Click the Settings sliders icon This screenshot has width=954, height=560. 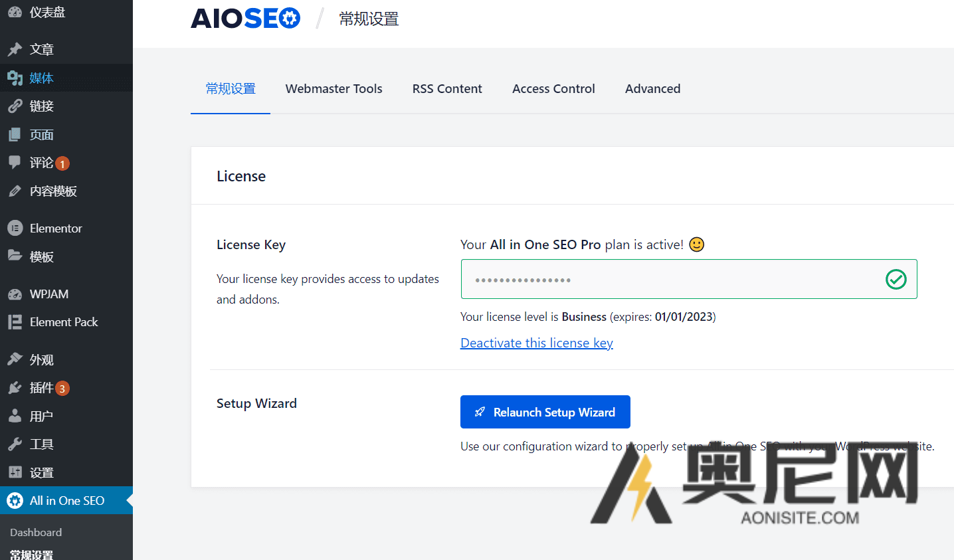[15, 472]
